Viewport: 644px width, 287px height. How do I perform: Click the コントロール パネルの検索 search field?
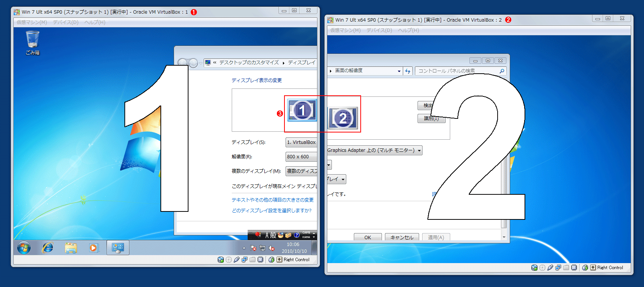(x=457, y=71)
